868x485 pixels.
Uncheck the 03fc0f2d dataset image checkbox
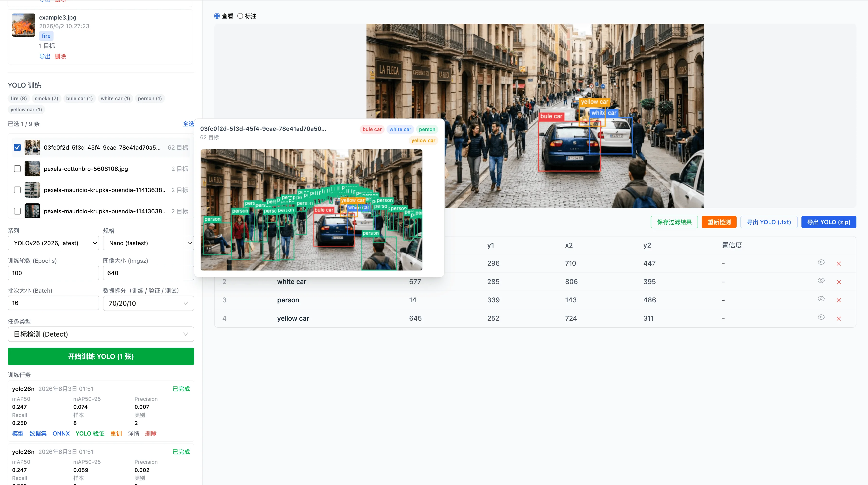point(17,147)
